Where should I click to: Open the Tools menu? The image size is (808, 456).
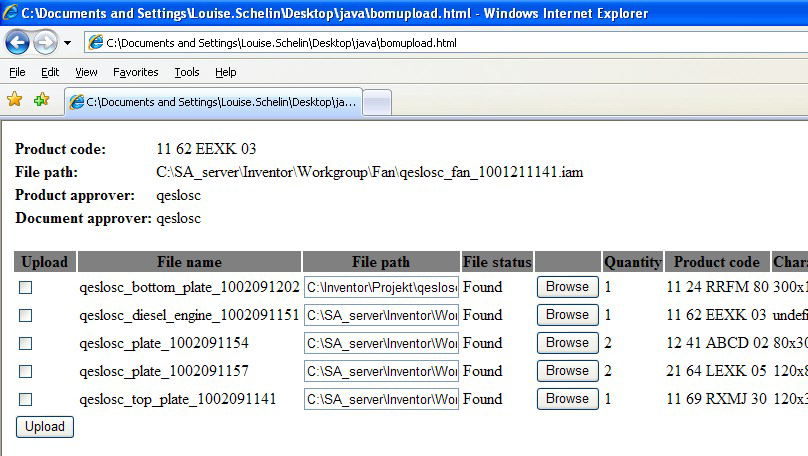click(187, 72)
